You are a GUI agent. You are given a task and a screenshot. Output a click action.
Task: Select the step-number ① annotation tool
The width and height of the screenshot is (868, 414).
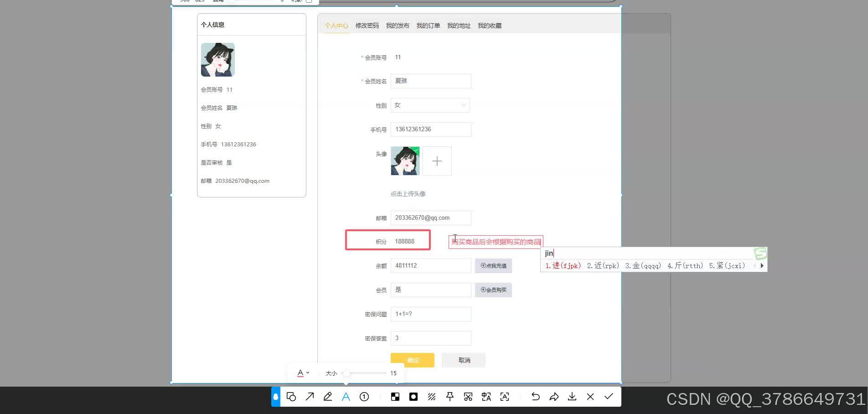(364, 397)
